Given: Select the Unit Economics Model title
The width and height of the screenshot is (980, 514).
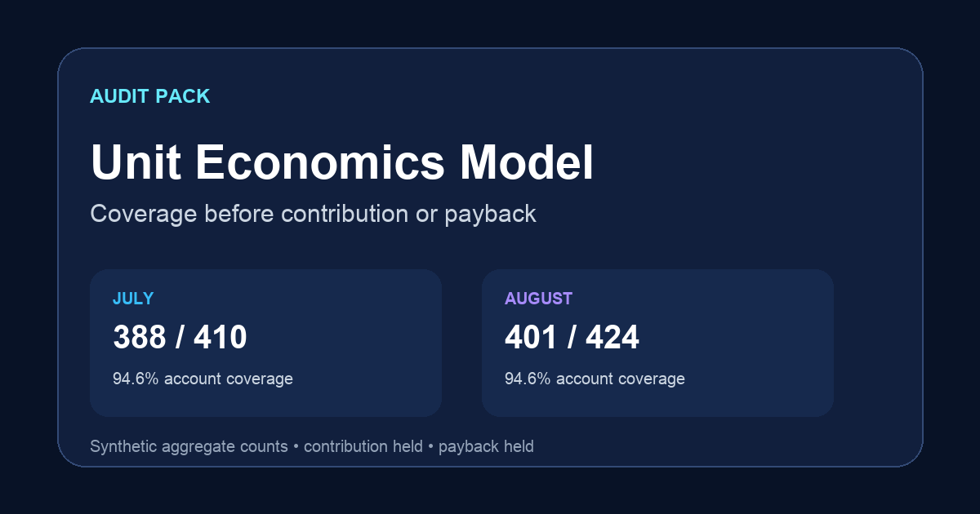Looking at the screenshot, I should [342, 162].
